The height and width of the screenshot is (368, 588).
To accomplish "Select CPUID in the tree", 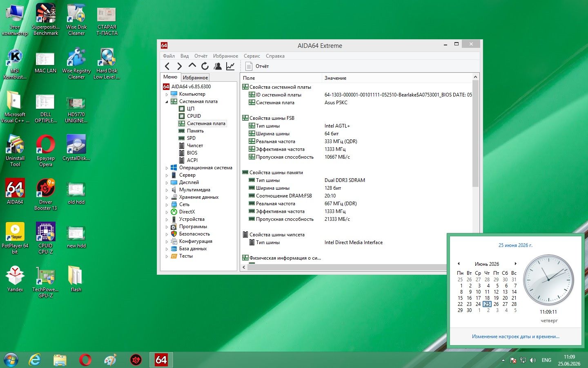I will point(194,116).
